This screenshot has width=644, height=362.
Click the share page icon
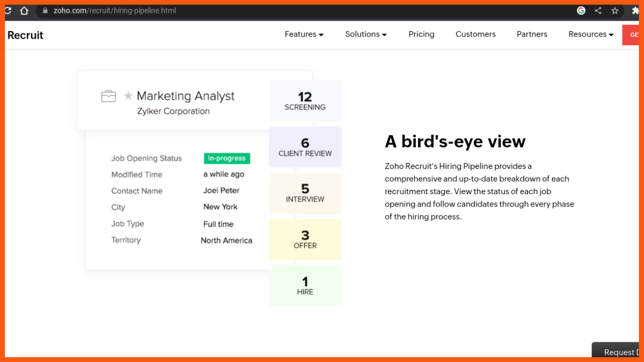598,11
